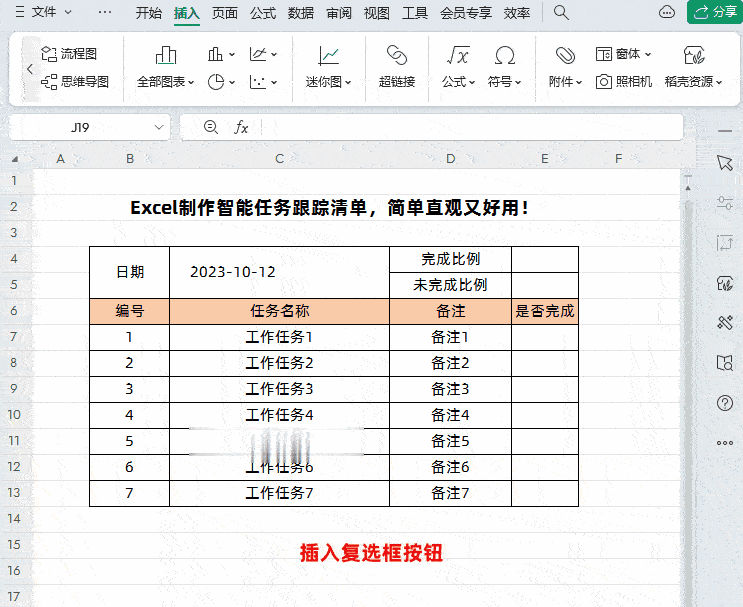Select the 未完成比例 cell

(451, 285)
